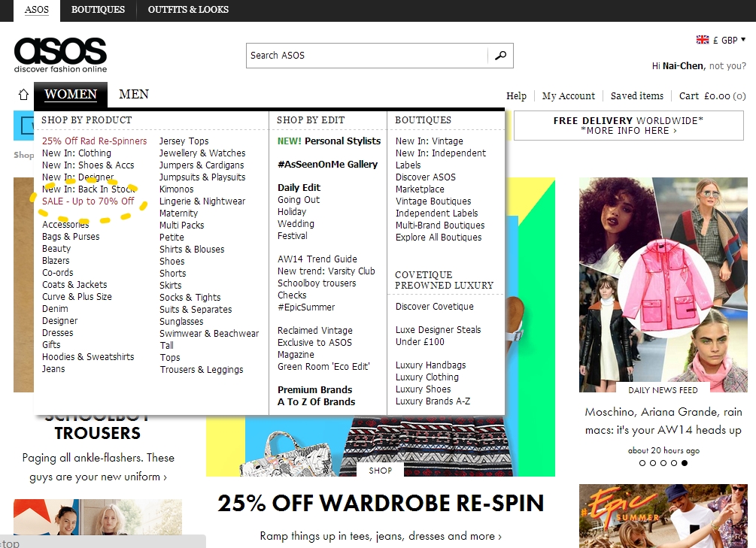Click the Daily News Feed collage image
The image size is (756, 548).
click(x=663, y=284)
